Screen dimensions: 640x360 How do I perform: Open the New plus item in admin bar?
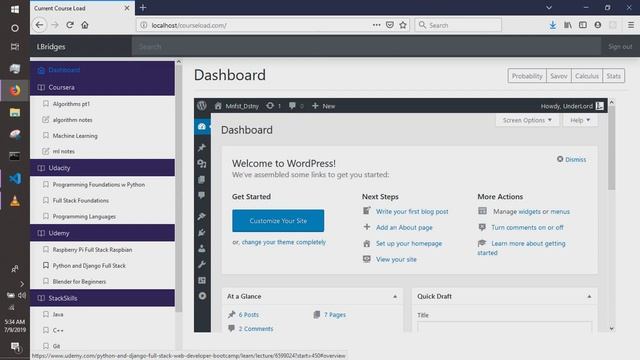click(x=323, y=106)
